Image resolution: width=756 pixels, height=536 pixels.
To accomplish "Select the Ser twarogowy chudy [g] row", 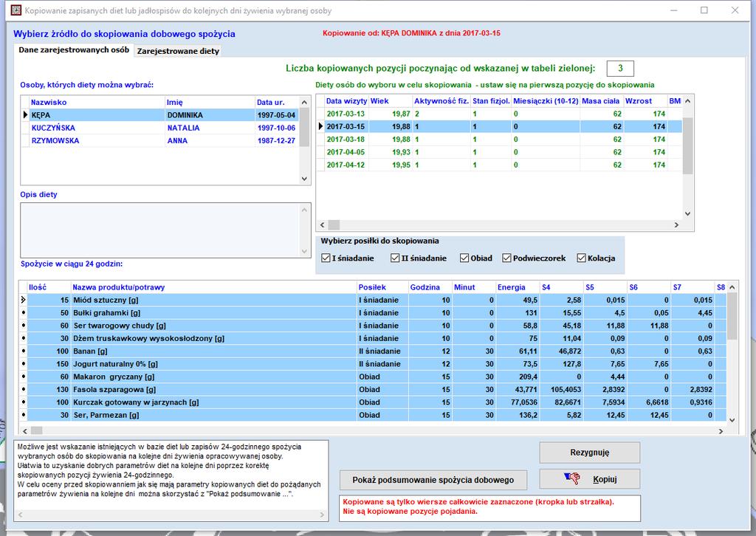I will pyautogui.click(x=373, y=326).
